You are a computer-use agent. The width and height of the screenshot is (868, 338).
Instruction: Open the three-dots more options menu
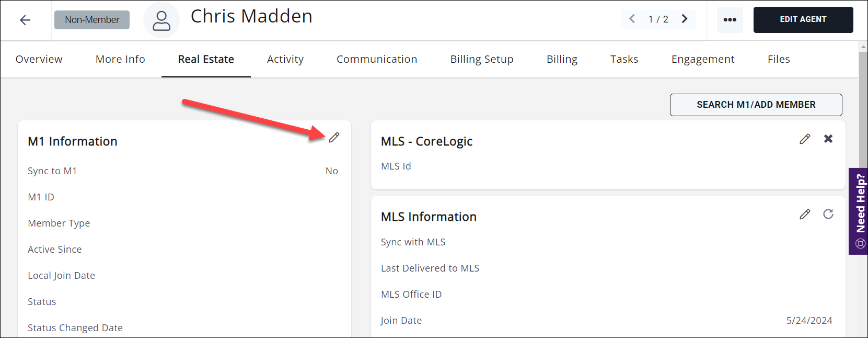click(730, 20)
